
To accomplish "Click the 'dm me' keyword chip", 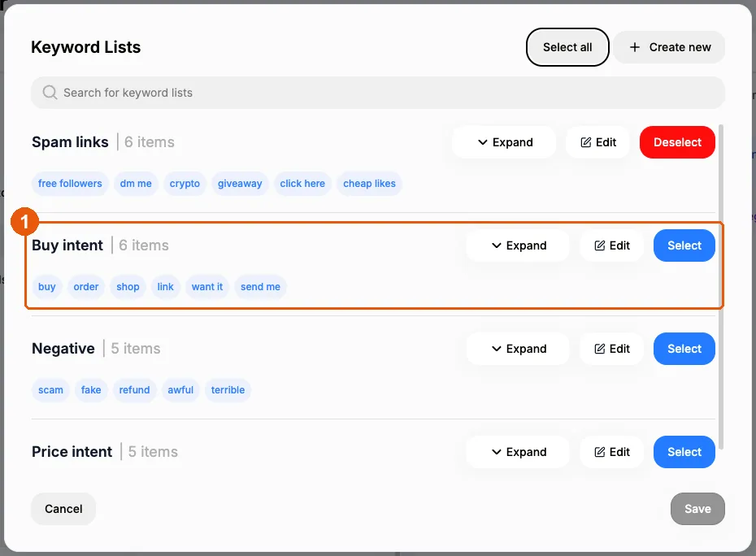I will (136, 184).
